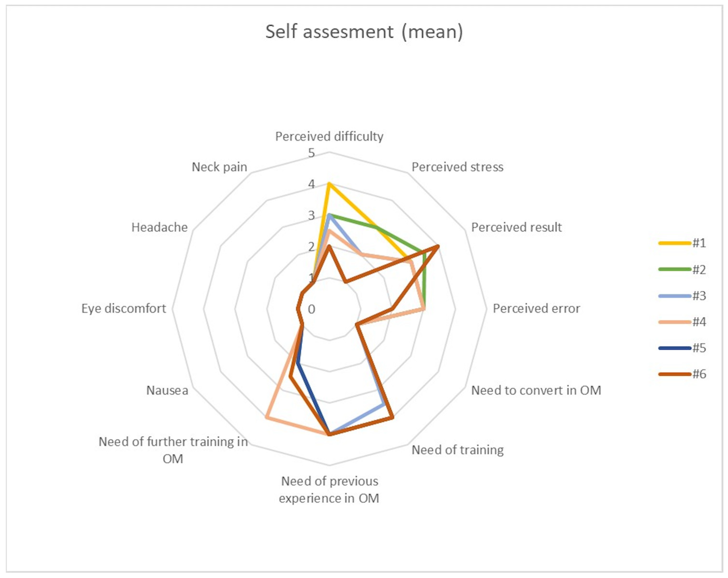Select the 'Neck pain' axis label
728x578 pixels.
pyautogui.click(x=220, y=167)
